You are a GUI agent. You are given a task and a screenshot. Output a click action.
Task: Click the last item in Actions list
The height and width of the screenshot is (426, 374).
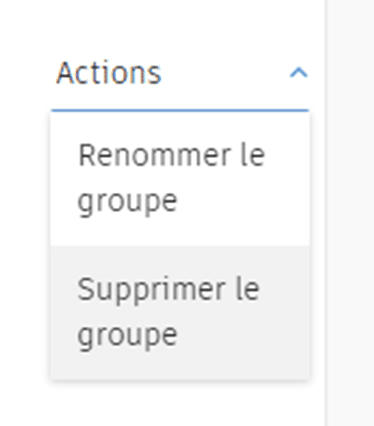click(x=180, y=312)
